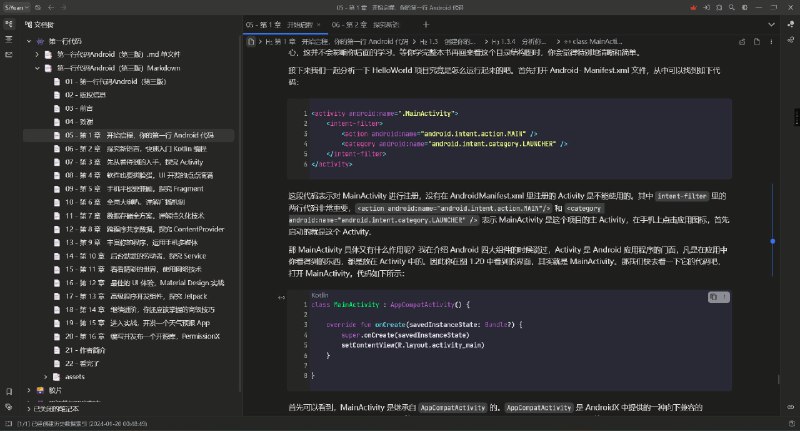Open the Kotlin code block more menu
The height and width of the screenshot is (431, 800).
coord(724,297)
